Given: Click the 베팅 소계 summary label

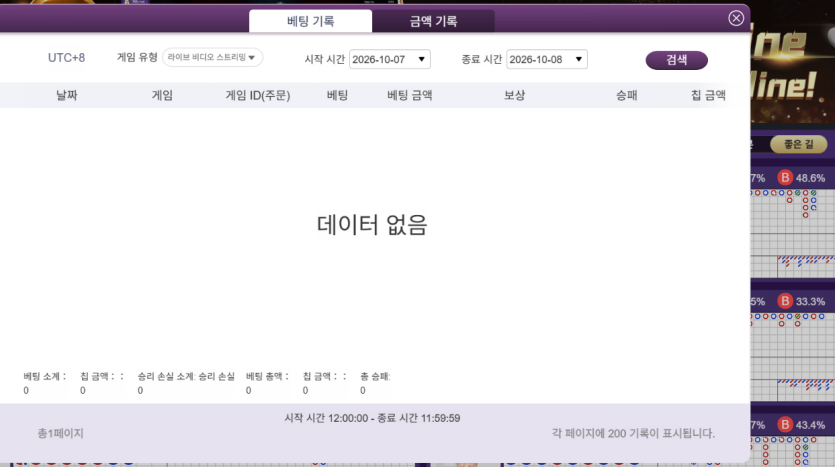Looking at the screenshot, I should (45, 376).
